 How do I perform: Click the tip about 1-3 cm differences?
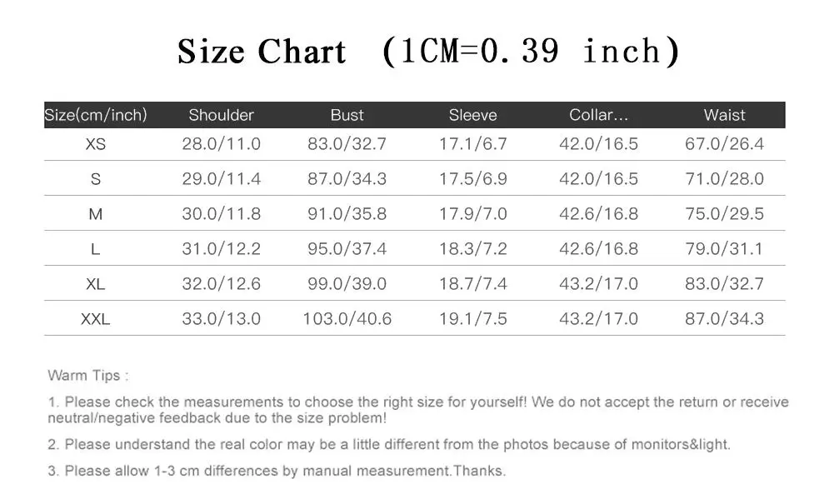pos(277,471)
